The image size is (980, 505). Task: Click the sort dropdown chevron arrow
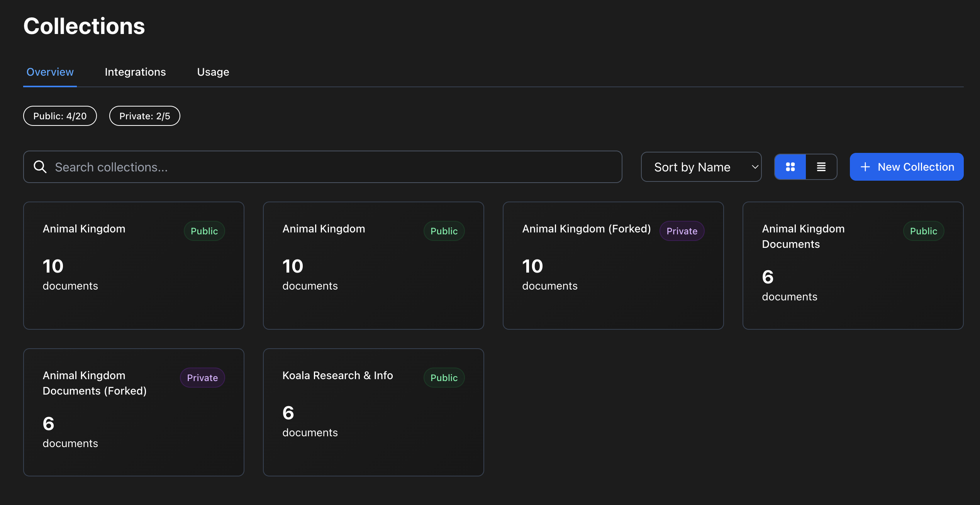(x=754, y=167)
